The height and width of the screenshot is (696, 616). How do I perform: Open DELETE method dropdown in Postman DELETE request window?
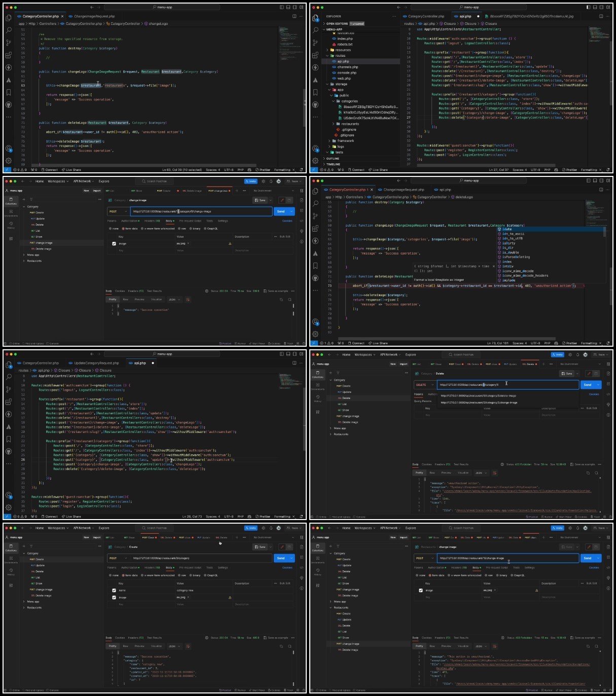pos(425,385)
